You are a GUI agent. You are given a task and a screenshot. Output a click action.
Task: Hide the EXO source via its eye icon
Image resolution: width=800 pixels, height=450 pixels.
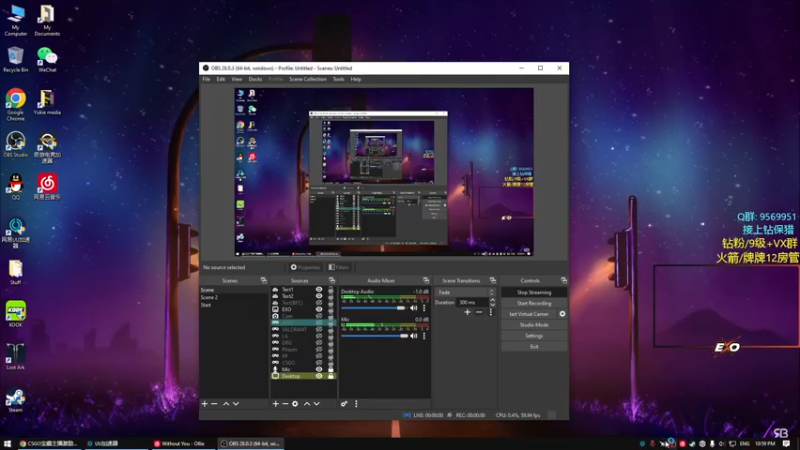pos(319,309)
